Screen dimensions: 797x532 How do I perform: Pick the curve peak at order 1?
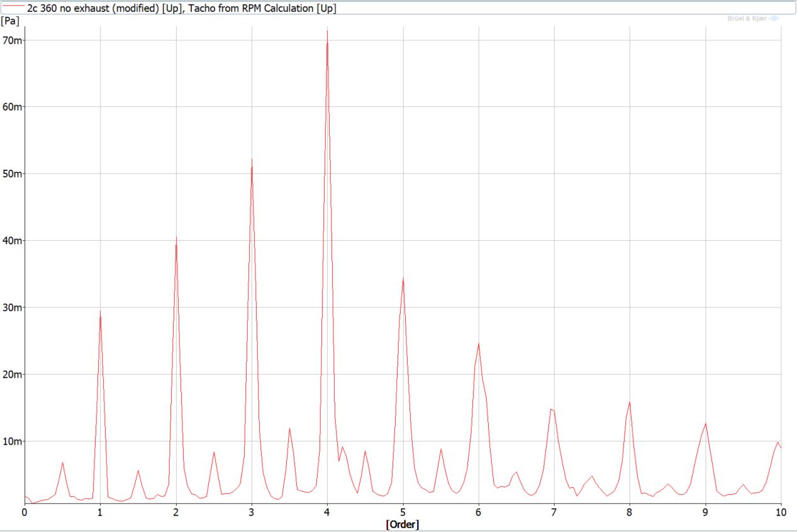(x=100, y=312)
